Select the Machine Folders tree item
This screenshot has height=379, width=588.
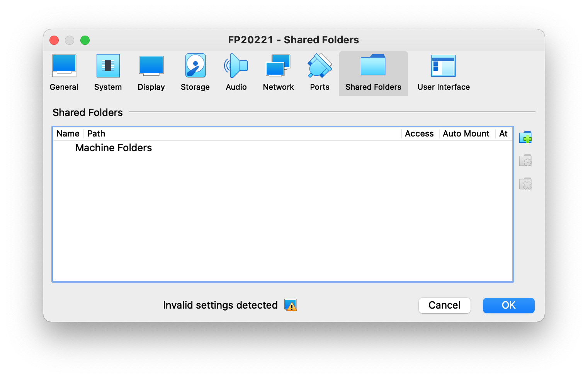pyautogui.click(x=114, y=148)
